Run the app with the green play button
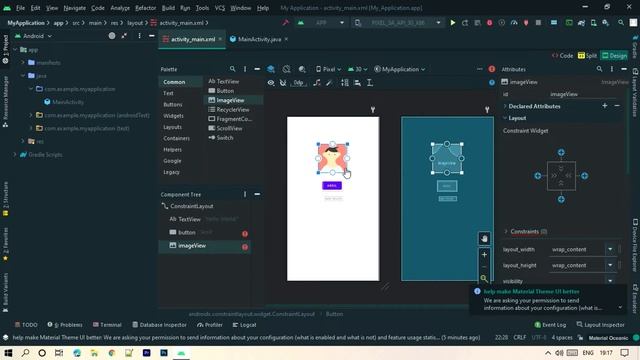 tap(452, 23)
